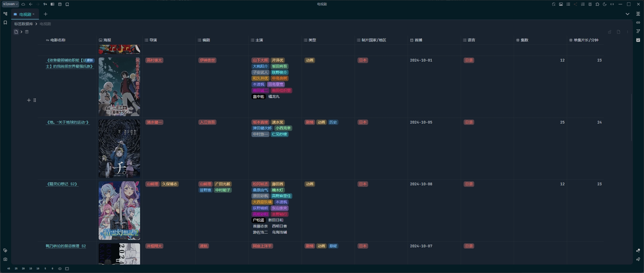Viewport: 644px width, 273px height.
Task: Click the camera snapshot icon in left dock
Action: click(x=5, y=259)
